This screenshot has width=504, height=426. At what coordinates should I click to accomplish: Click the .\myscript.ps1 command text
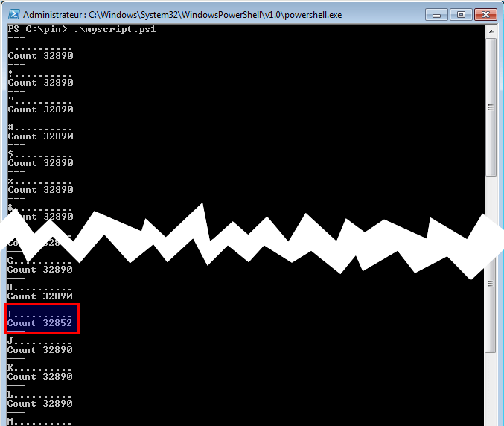(115, 28)
